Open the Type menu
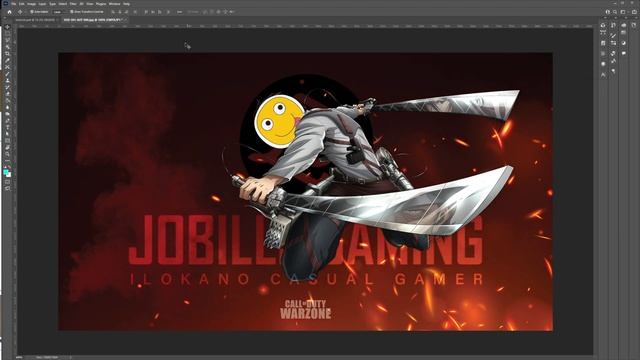 coord(52,4)
